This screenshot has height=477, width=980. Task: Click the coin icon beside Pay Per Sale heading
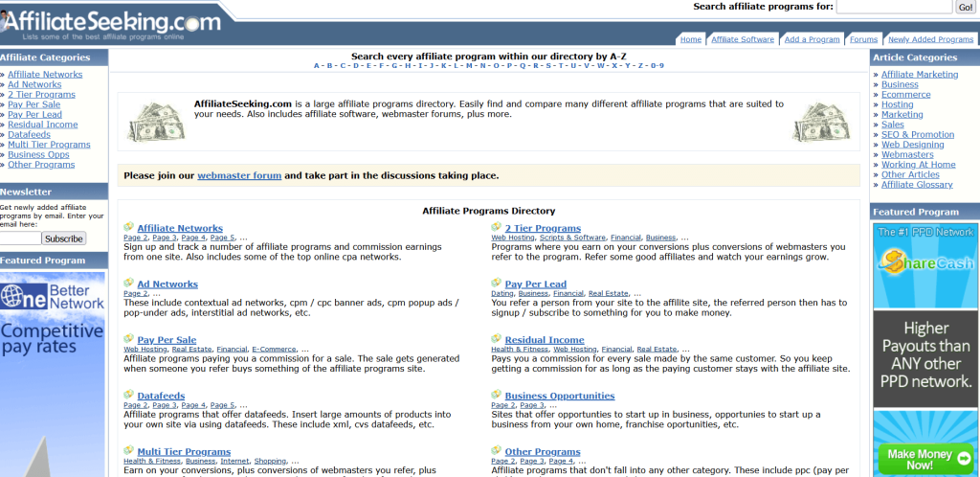(x=129, y=339)
